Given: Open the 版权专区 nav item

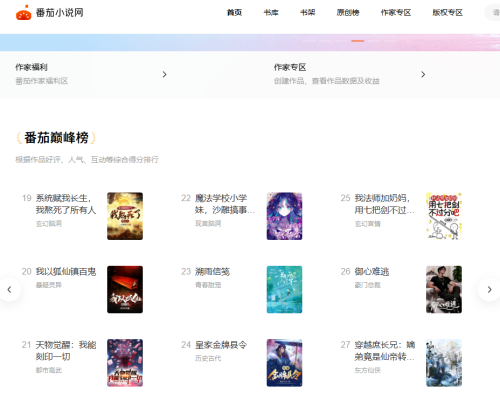Looking at the screenshot, I should pyautogui.click(x=447, y=13).
